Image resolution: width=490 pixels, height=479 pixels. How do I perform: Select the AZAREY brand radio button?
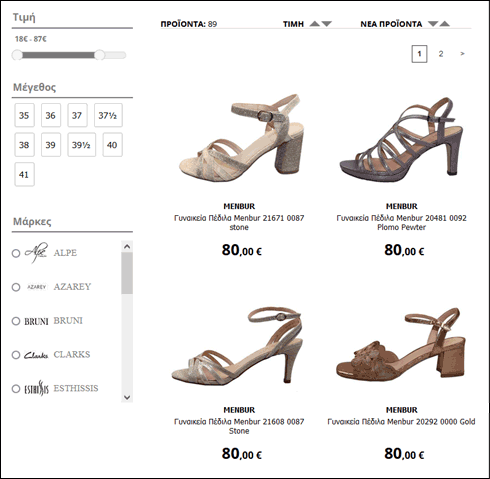[16, 287]
